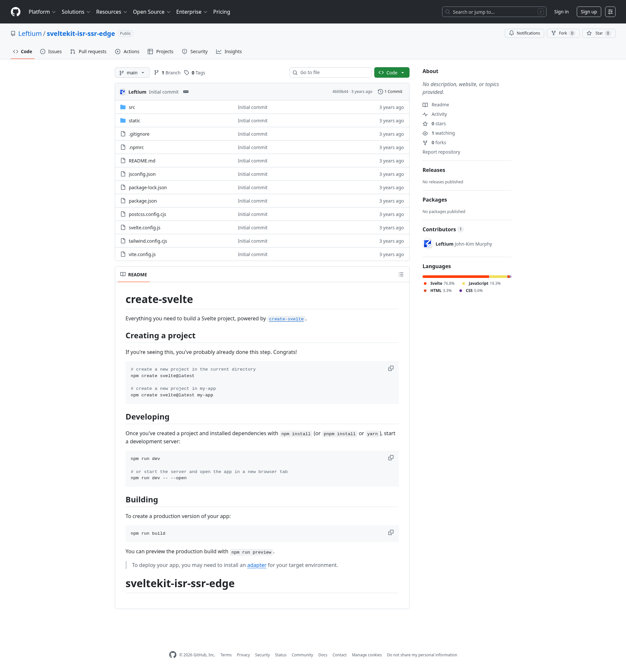Viewport: 626px width, 672px height.
Task: Expand the commit message ellipsis icon
Action: 186,92
